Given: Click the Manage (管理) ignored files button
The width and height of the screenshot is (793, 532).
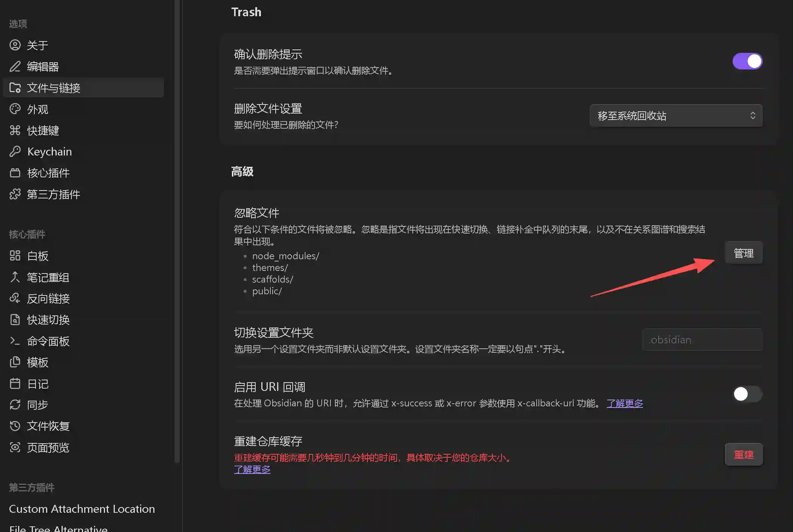Looking at the screenshot, I should (x=743, y=253).
